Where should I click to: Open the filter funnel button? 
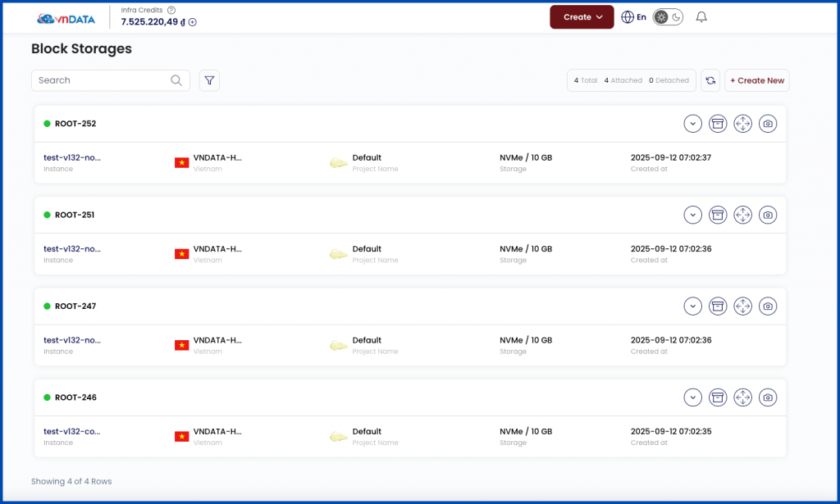209,80
